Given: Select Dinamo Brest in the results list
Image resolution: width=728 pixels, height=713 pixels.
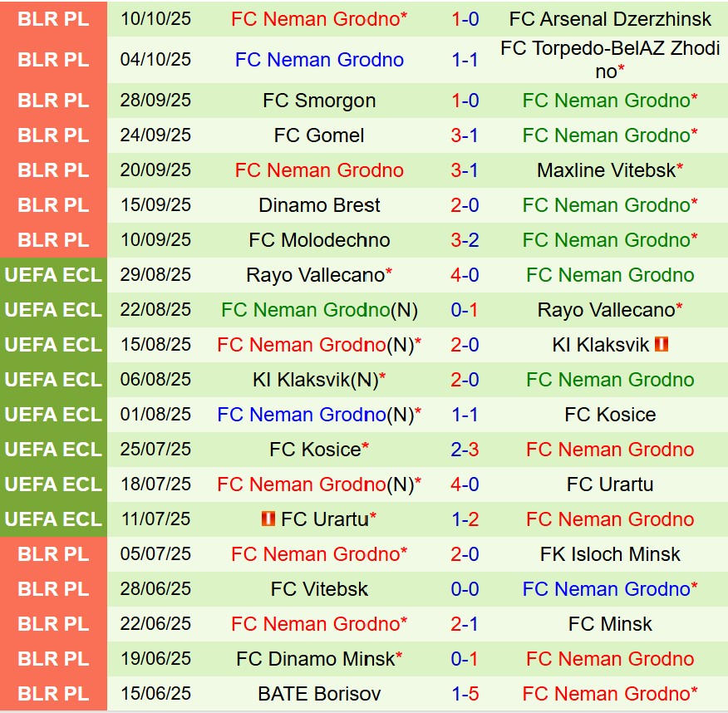Looking at the screenshot, I should 319,205.
